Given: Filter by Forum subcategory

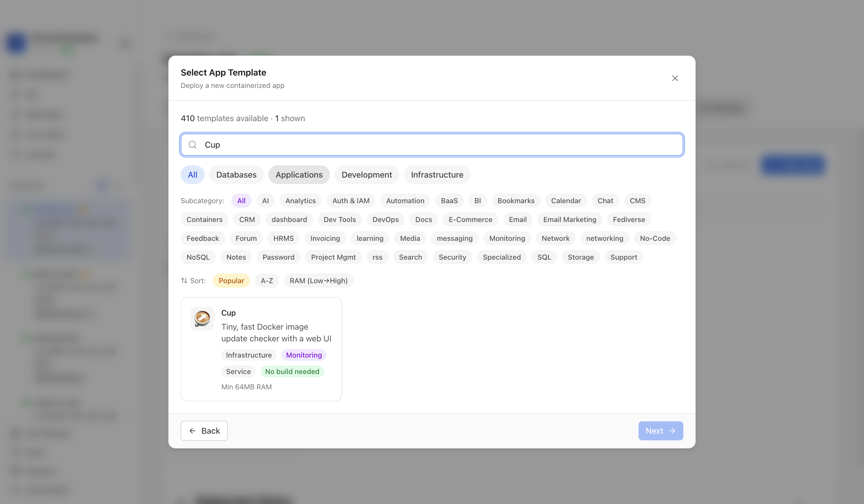Looking at the screenshot, I should [x=246, y=238].
